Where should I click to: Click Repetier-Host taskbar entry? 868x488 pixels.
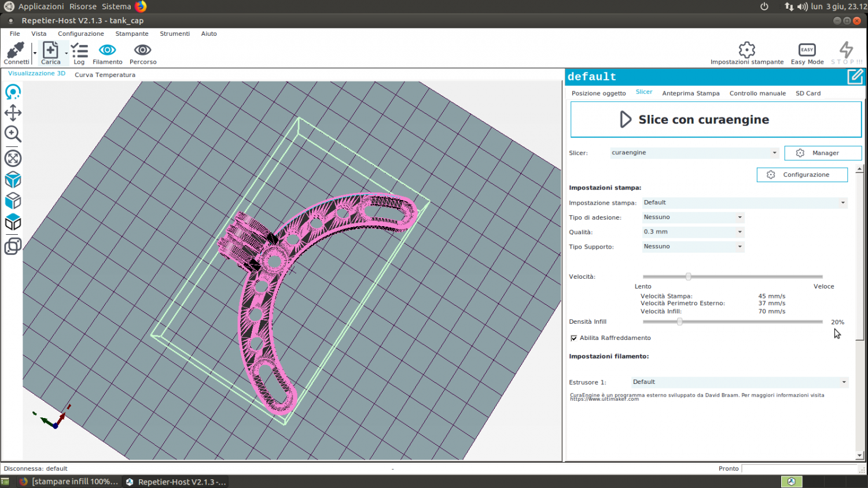pyautogui.click(x=176, y=482)
